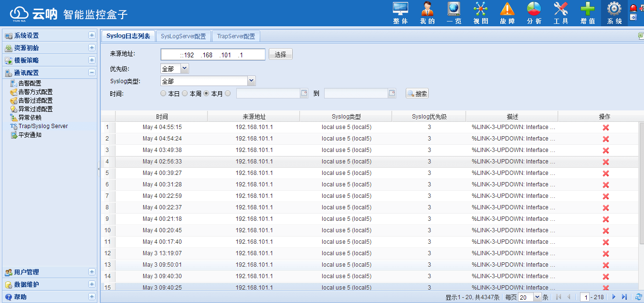Open the start date calendar picker
The width and height of the screenshot is (644, 303).
pyautogui.click(x=304, y=94)
